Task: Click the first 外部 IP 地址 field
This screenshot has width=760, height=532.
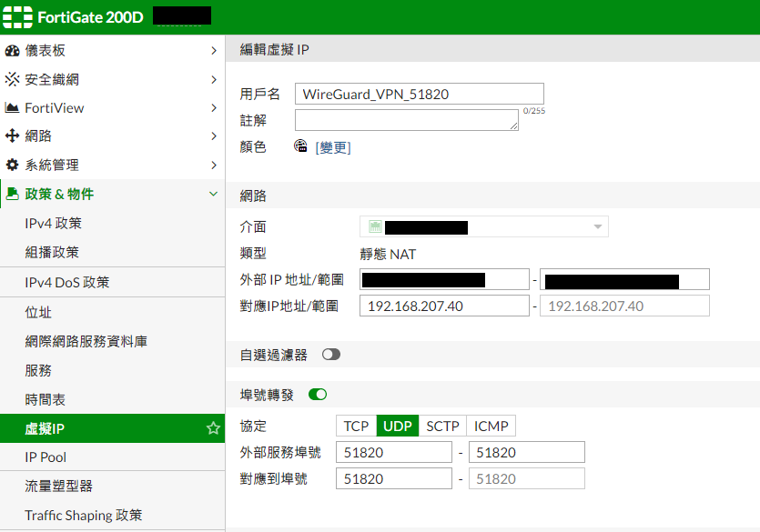Action: pos(444,279)
